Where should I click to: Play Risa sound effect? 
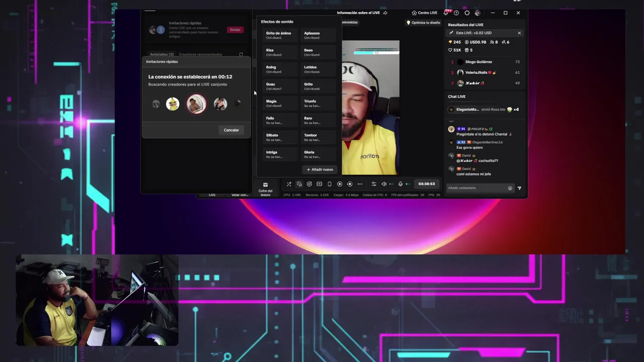click(281, 52)
